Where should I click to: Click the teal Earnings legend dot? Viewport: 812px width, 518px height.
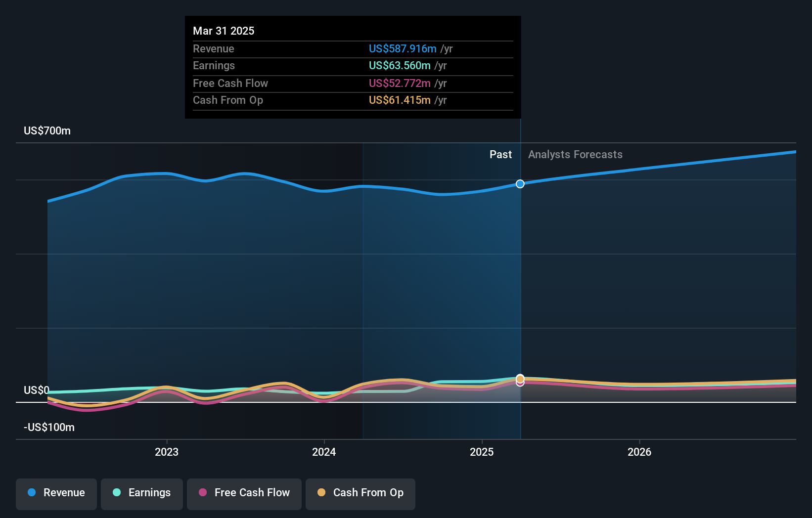tap(117, 492)
